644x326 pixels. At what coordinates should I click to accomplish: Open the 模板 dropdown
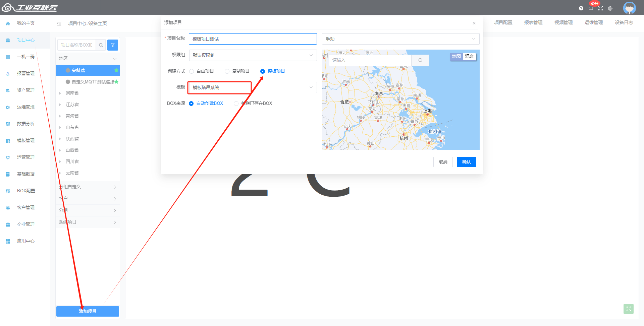point(253,87)
